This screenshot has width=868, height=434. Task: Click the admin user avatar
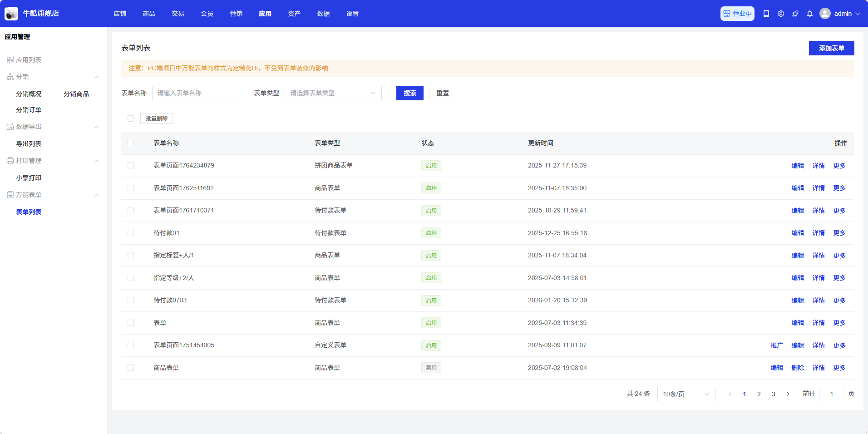(x=824, y=14)
